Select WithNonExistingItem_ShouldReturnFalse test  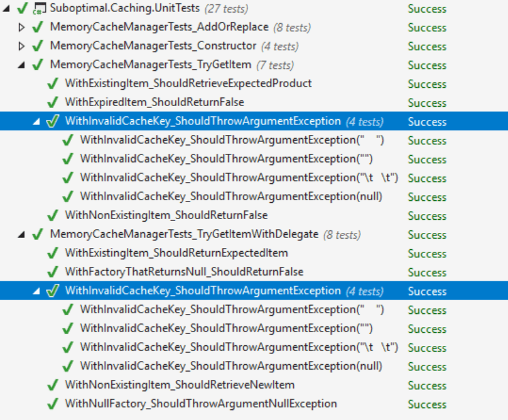[166, 215]
